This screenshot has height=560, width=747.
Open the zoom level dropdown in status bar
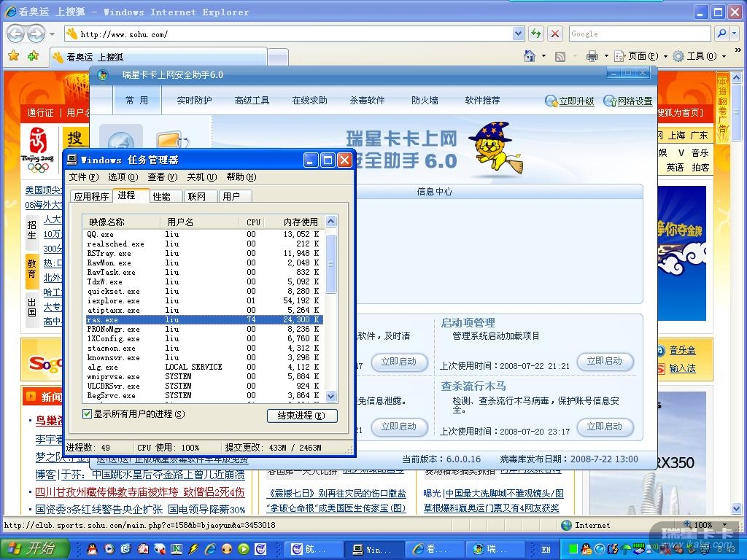[x=725, y=525]
